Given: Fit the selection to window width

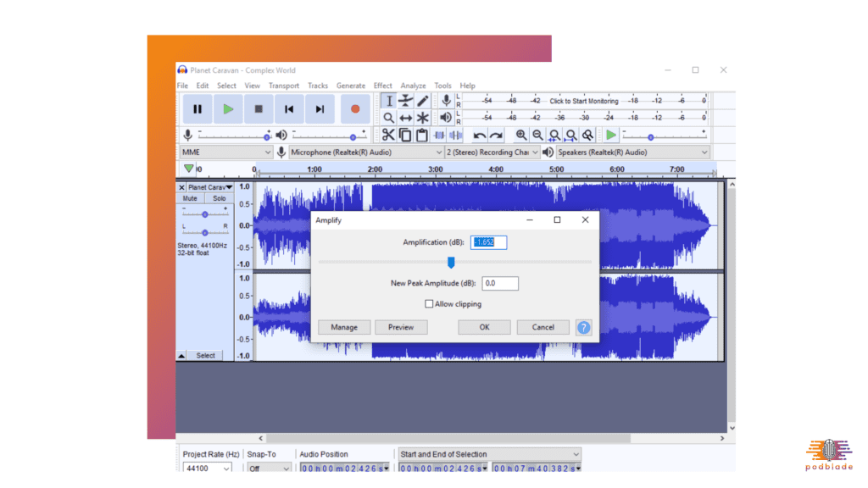Looking at the screenshot, I should [554, 135].
